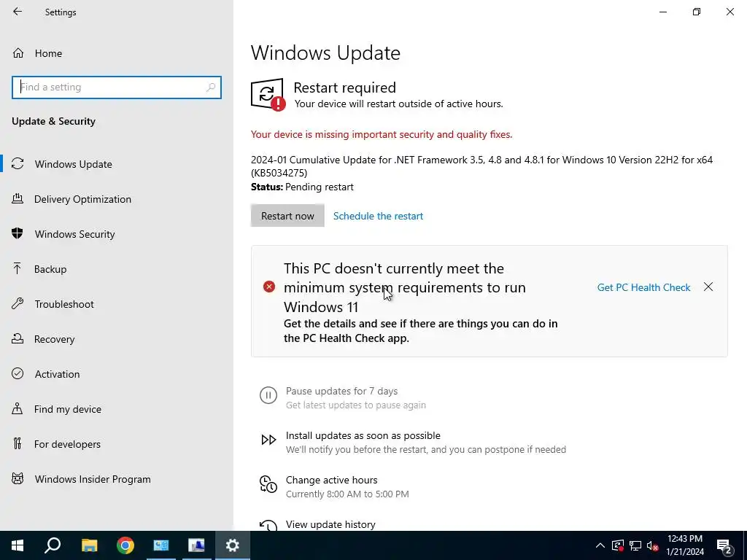Click the Restart now button
This screenshot has height=560, width=747.
click(x=287, y=216)
